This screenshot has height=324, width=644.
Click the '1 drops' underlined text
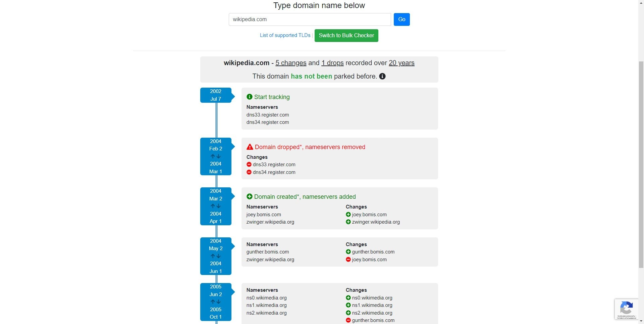[332, 63]
